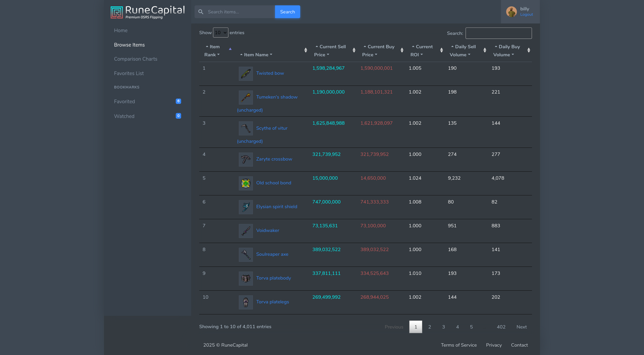
Task: Go to Favorites List page
Action: pyautogui.click(x=129, y=73)
